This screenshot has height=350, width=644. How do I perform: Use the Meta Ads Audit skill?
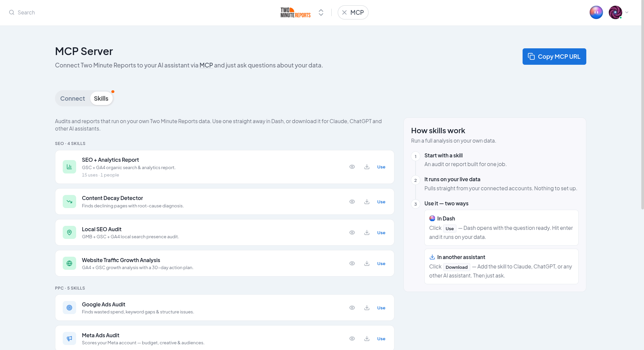tap(381, 339)
